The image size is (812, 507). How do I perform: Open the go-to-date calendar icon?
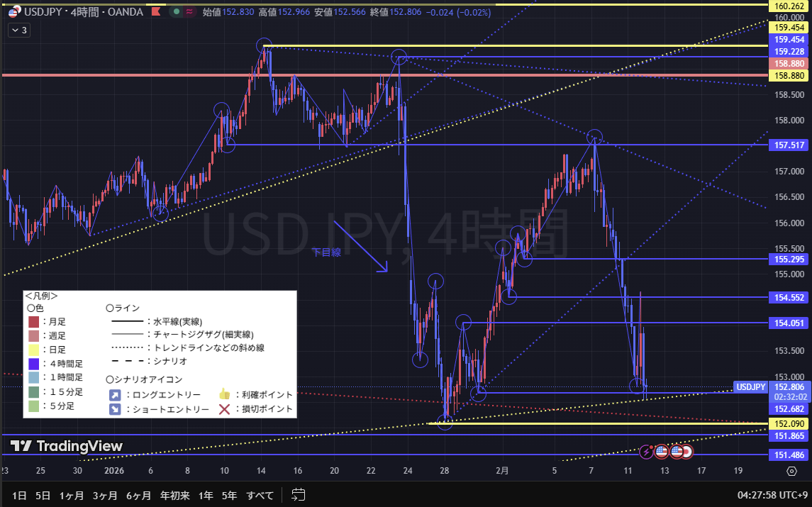[x=298, y=494]
